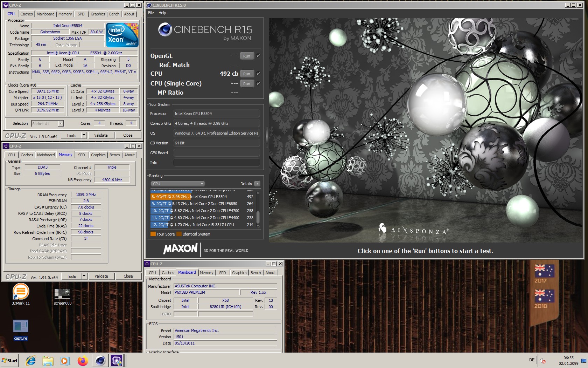Switch to Cinebench taskbar icon
The width and height of the screenshot is (588, 368).
[100, 361]
